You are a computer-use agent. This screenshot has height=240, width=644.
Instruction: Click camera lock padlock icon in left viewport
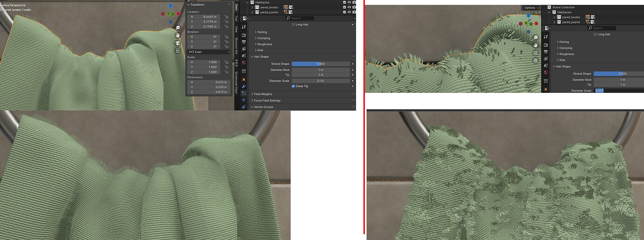(x=178, y=50)
